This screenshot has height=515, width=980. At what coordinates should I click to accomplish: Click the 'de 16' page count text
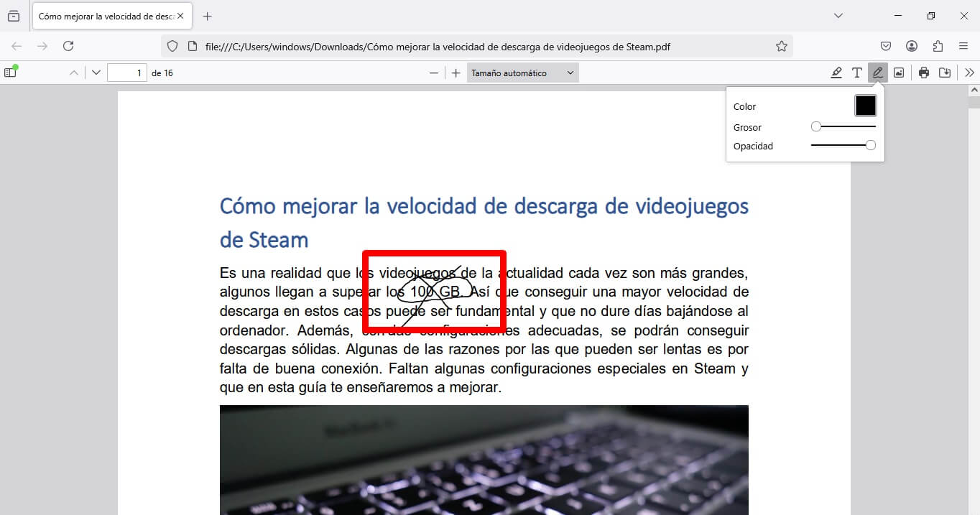click(162, 73)
